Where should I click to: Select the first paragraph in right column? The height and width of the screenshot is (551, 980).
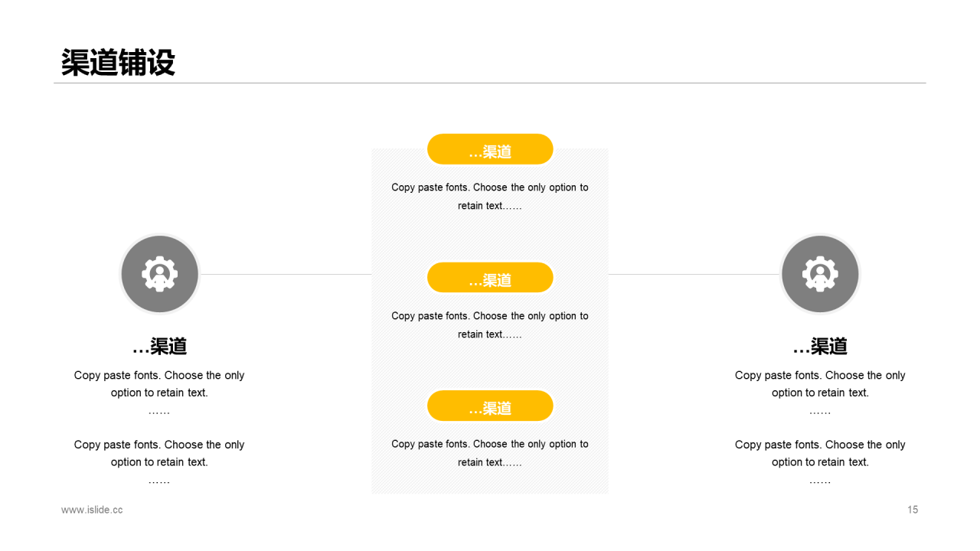point(820,384)
